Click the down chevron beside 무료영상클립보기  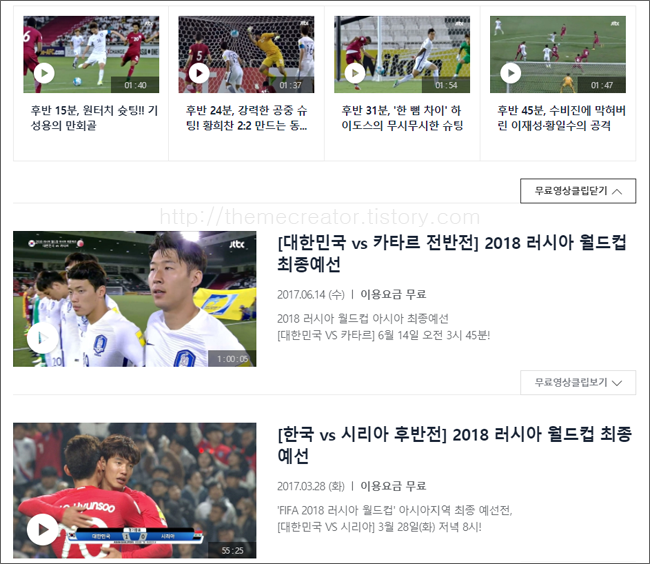point(617,383)
